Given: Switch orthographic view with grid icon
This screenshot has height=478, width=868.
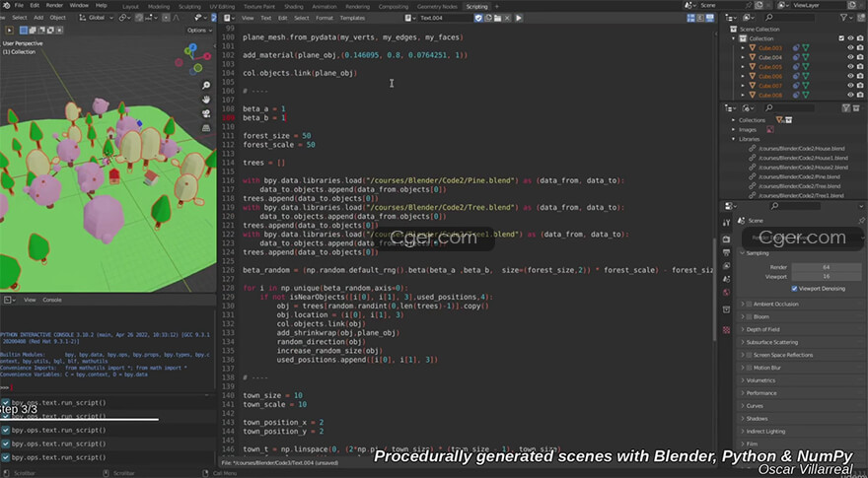Looking at the screenshot, I should (206, 128).
